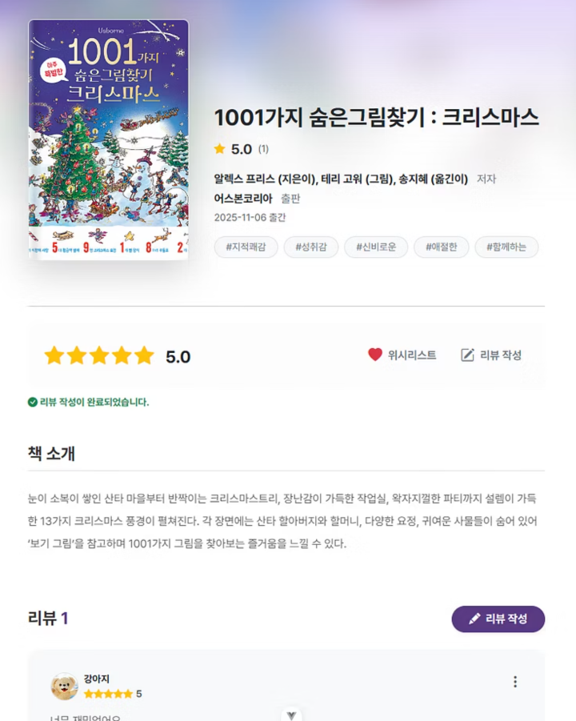Select the #신비로운 tag
Image resolution: width=576 pixels, height=721 pixels.
point(376,247)
